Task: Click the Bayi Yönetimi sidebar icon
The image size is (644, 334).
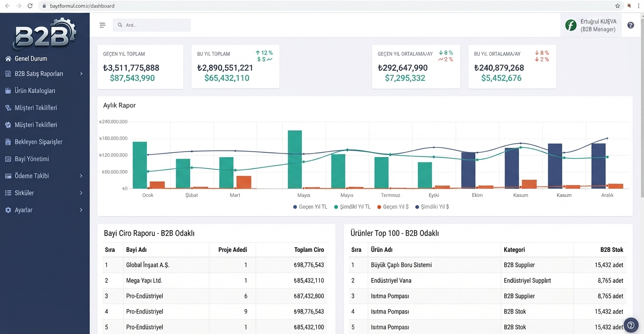Action: coord(8,159)
